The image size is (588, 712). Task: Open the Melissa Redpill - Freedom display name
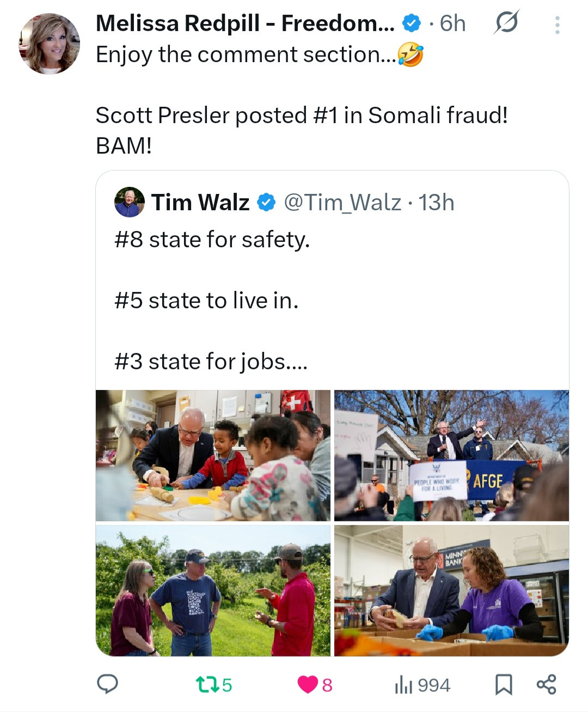click(x=245, y=23)
